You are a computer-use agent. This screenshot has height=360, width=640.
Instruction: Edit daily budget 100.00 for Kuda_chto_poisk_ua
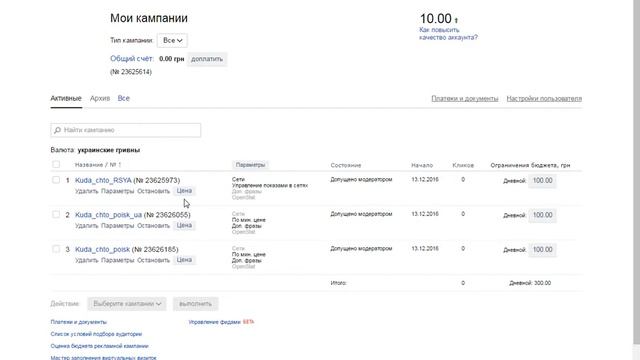click(x=542, y=215)
